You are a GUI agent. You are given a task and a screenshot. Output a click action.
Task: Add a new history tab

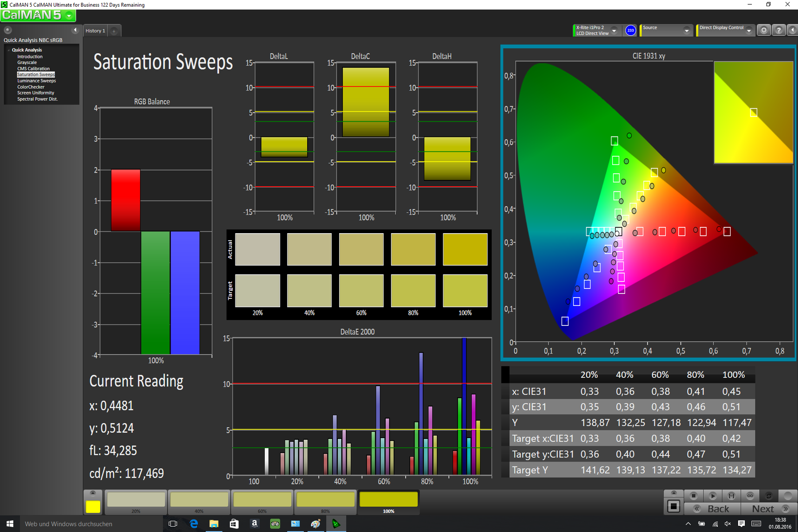114,31
